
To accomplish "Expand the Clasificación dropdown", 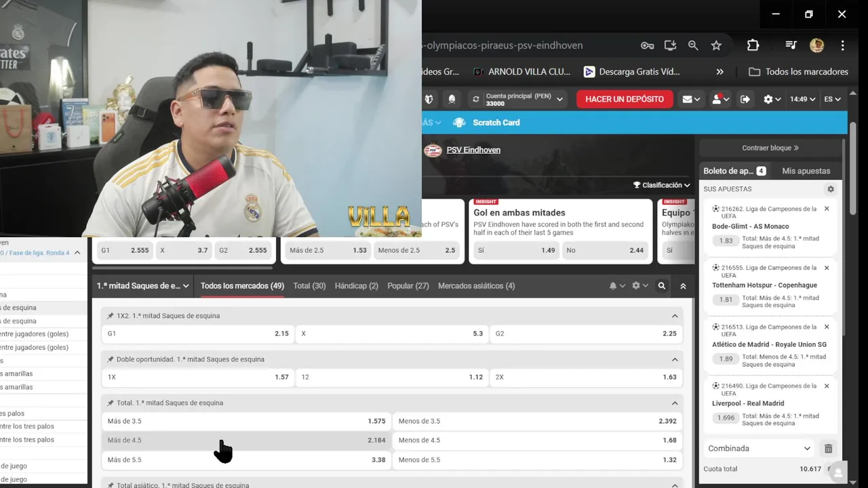I will (662, 185).
